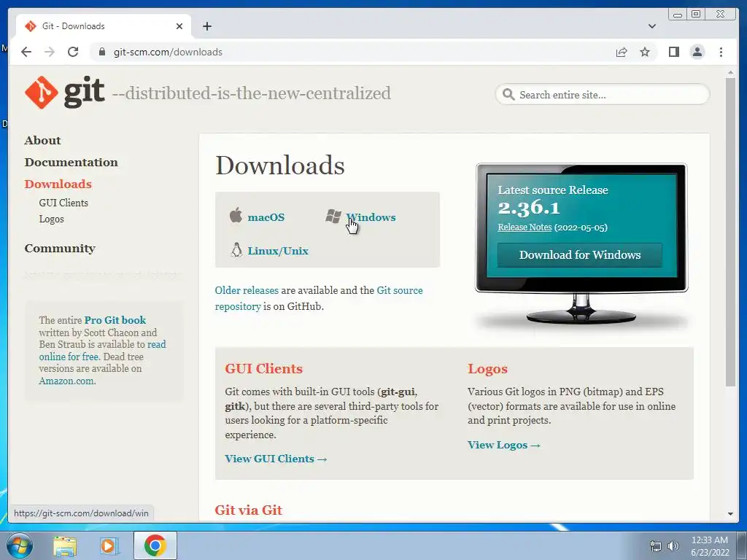This screenshot has height=560, width=747.
Task: Click the monitor image with version 2.36.1
Action: click(x=581, y=245)
